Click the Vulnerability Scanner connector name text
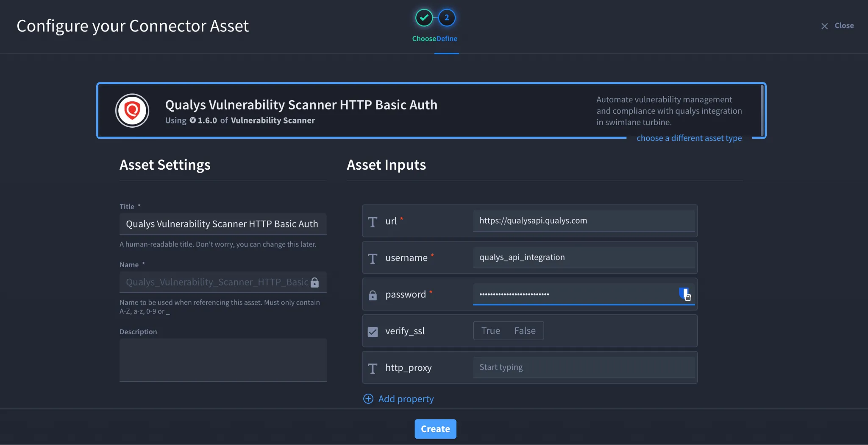This screenshot has width=868, height=445. (x=273, y=120)
